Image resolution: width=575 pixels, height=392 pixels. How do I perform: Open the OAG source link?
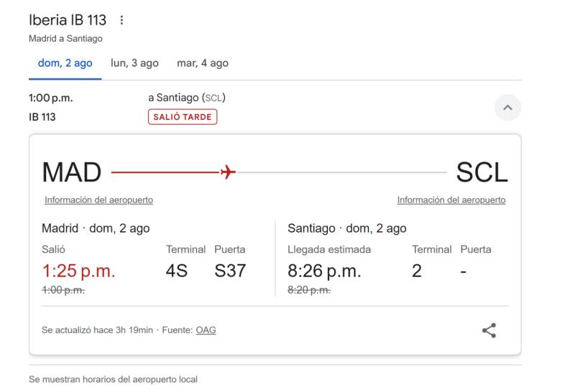[206, 330]
